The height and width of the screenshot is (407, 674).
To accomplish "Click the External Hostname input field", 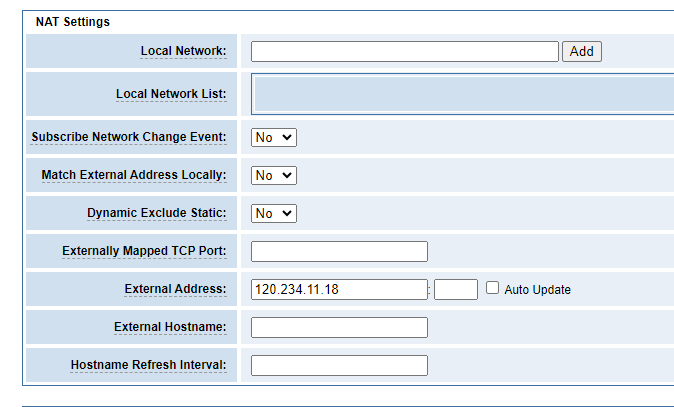I will (339, 327).
